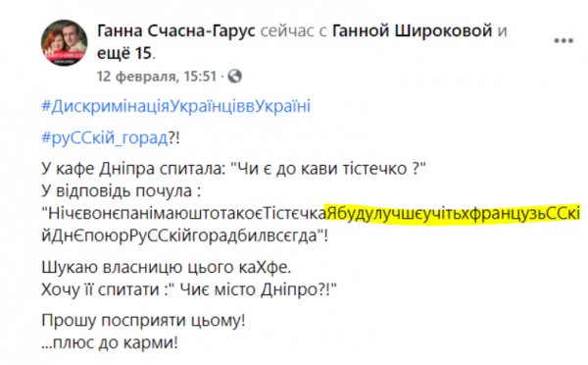Open the post timestamp 12 февраля, 15:51

(157, 77)
